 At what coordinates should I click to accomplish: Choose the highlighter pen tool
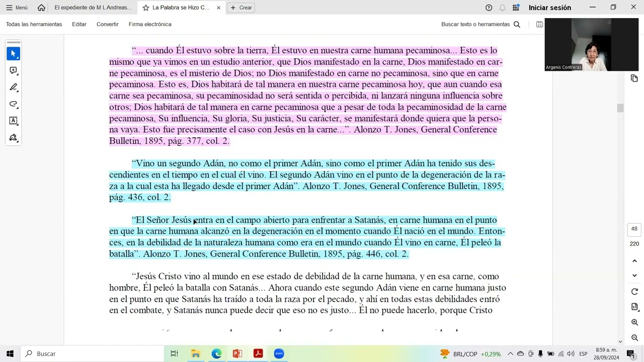tap(14, 87)
